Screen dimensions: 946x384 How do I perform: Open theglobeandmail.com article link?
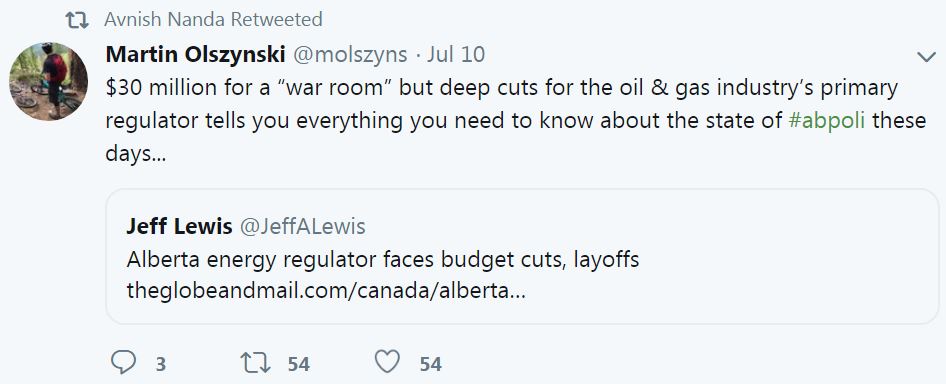pyautogui.click(x=326, y=292)
